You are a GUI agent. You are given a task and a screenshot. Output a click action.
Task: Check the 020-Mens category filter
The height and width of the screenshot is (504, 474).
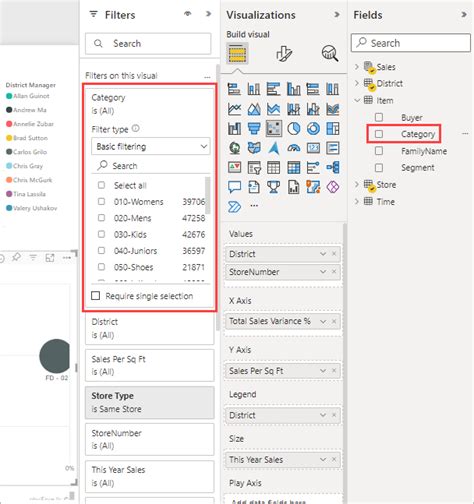(101, 218)
